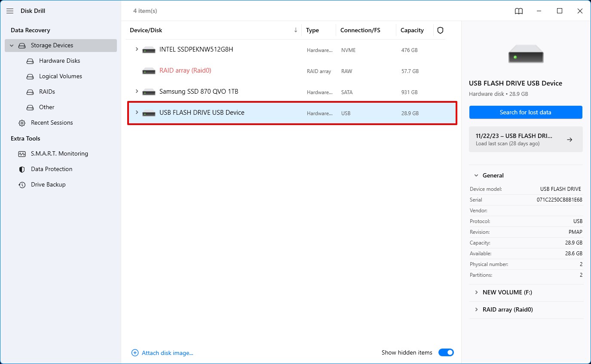The image size is (591, 364).
Task: Open the hamburger menu next to Disk Drill
Action: point(10,11)
